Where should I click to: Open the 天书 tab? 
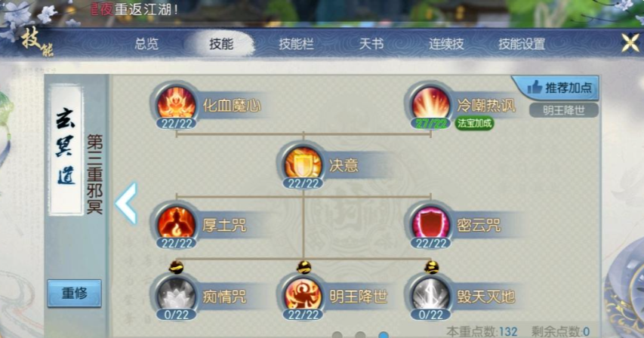point(371,44)
